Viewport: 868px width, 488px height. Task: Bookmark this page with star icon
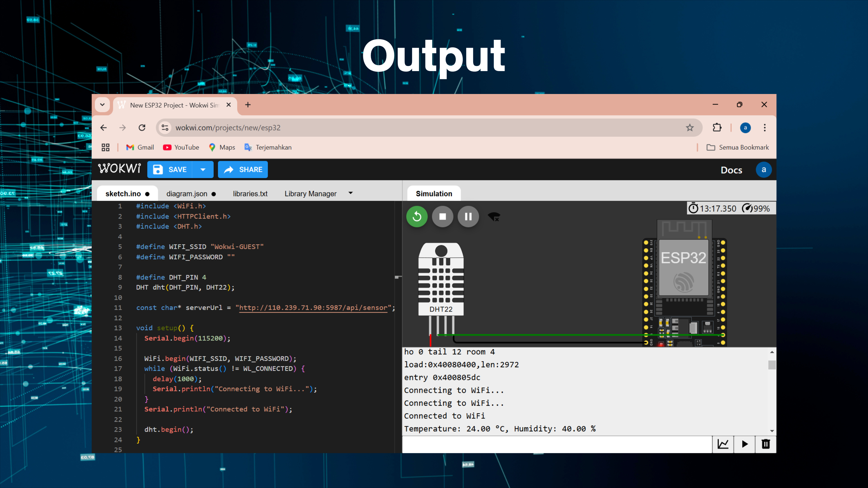(x=690, y=128)
